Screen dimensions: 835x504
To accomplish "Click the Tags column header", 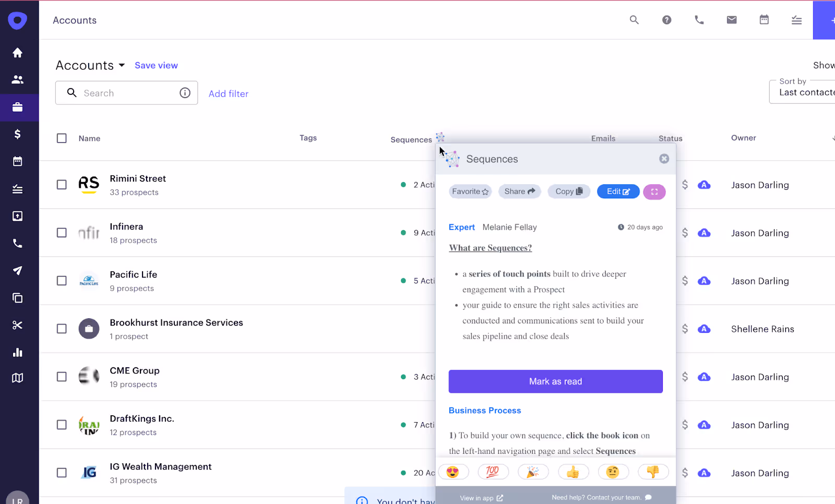I will click(x=308, y=138).
